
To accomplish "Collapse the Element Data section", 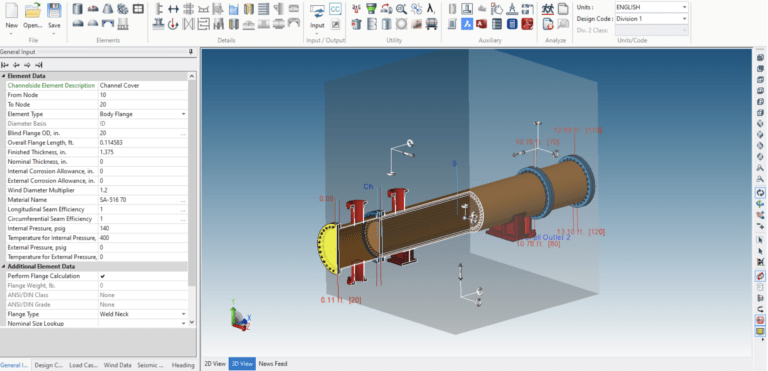I will pyautogui.click(x=4, y=76).
